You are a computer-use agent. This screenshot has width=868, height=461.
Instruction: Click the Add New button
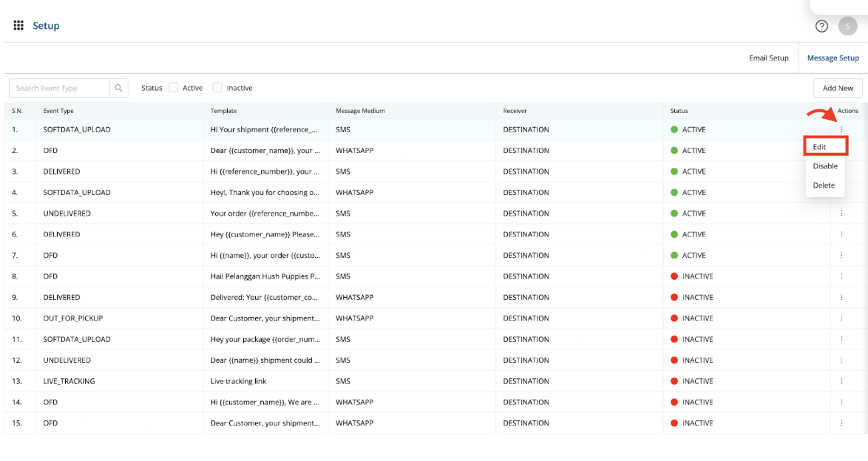click(838, 88)
